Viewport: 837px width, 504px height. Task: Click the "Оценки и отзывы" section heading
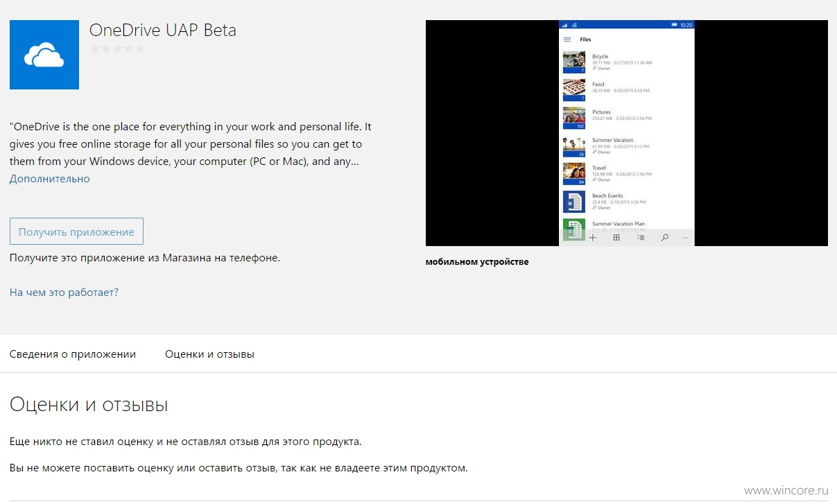[89, 405]
